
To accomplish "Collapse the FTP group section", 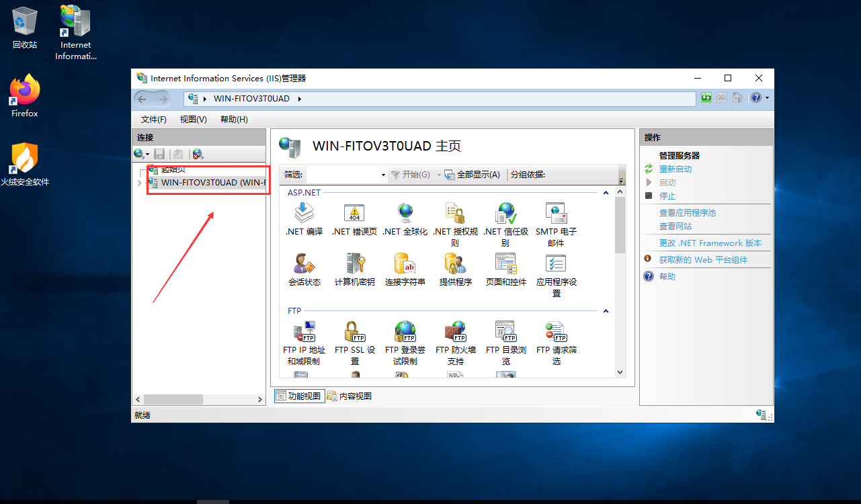I will [606, 311].
